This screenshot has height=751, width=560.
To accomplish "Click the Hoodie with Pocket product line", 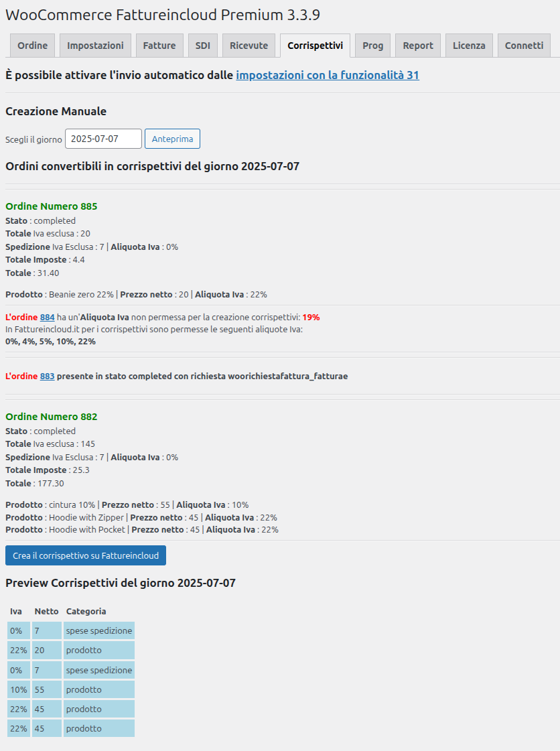I will (x=142, y=530).
